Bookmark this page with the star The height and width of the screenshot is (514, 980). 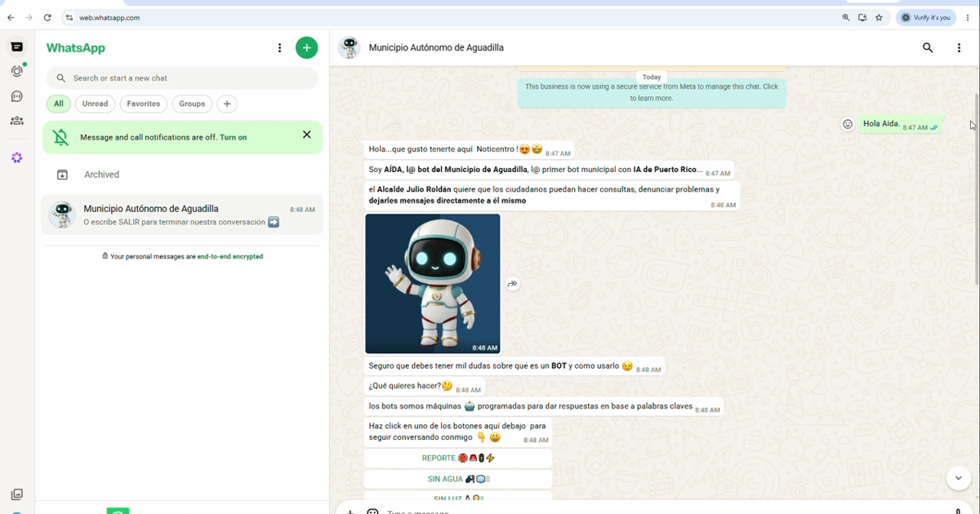[879, 17]
